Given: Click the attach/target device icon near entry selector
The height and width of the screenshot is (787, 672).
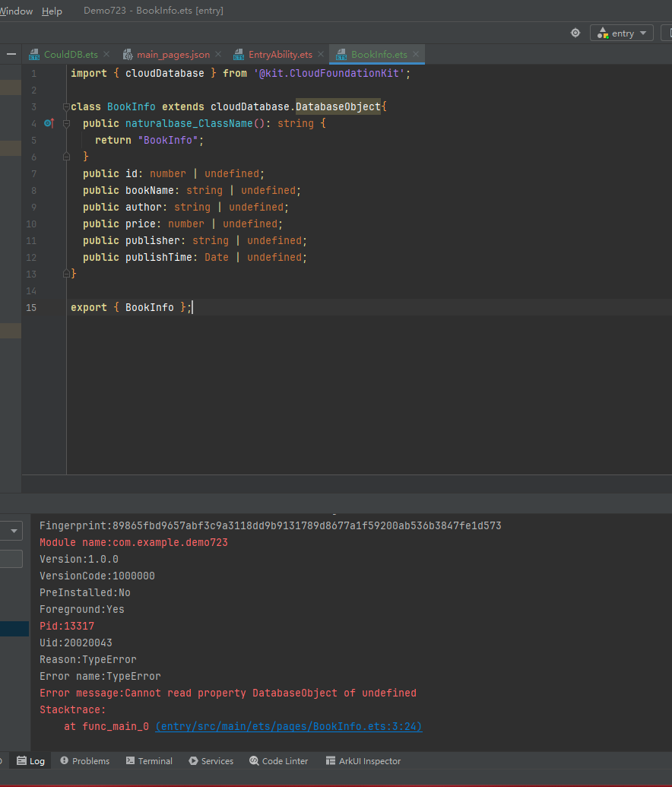Looking at the screenshot, I should click(x=575, y=33).
